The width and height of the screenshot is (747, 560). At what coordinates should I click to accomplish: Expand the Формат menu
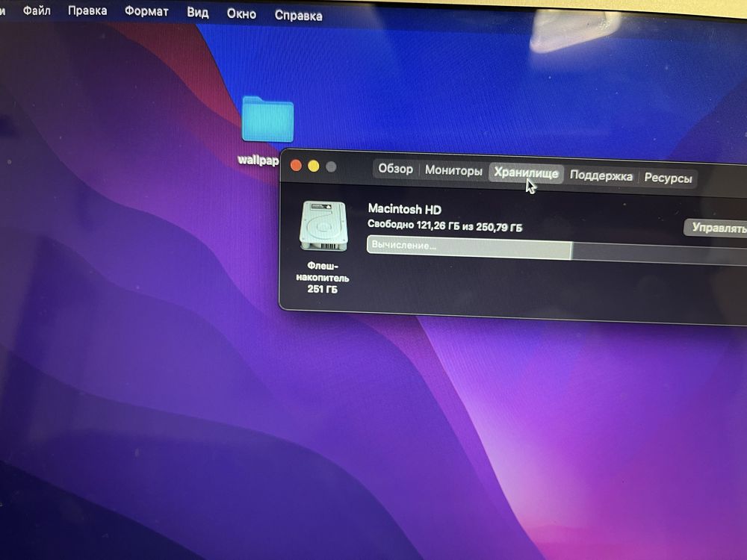pos(146,11)
